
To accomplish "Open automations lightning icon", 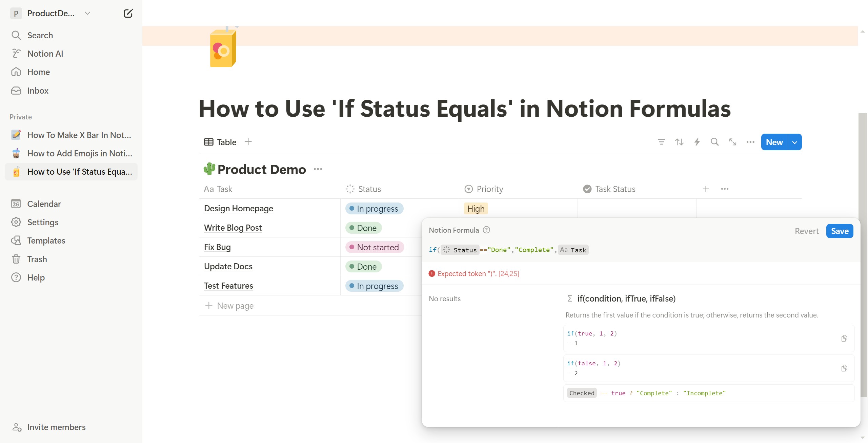I will (x=697, y=142).
